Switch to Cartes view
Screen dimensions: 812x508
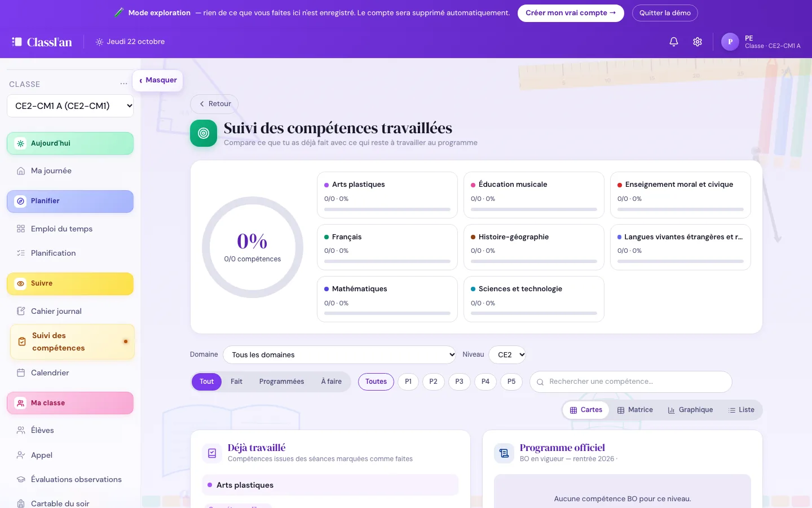pyautogui.click(x=586, y=410)
